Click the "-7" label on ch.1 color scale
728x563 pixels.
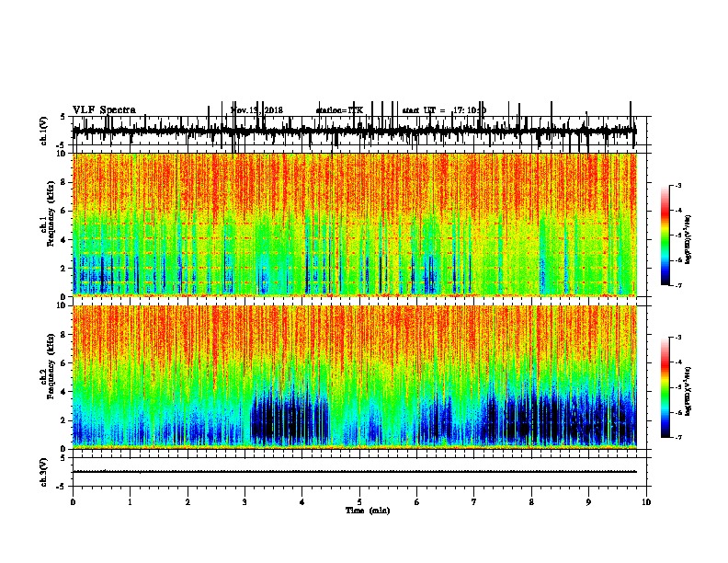tap(677, 285)
